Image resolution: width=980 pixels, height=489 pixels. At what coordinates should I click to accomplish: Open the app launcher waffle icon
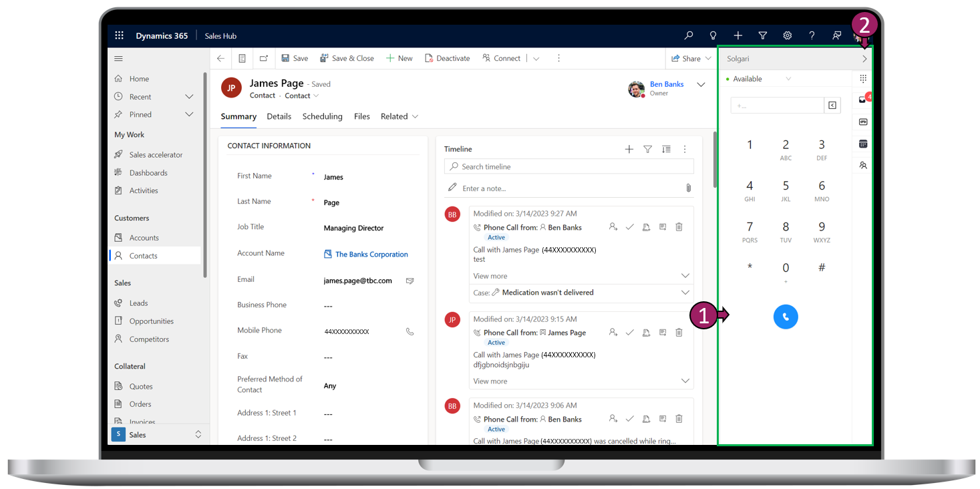point(120,36)
